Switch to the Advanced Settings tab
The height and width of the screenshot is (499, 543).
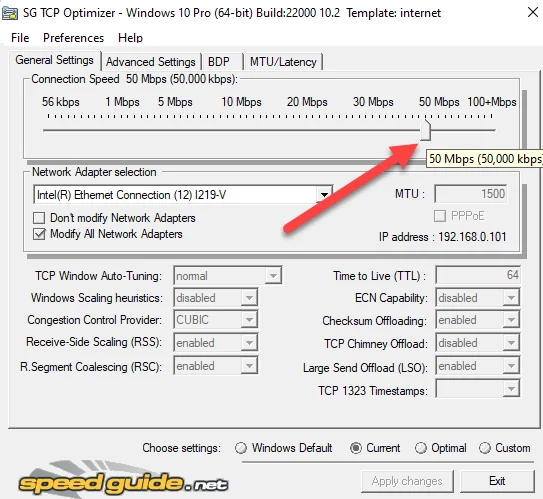(x=151, y=62)
